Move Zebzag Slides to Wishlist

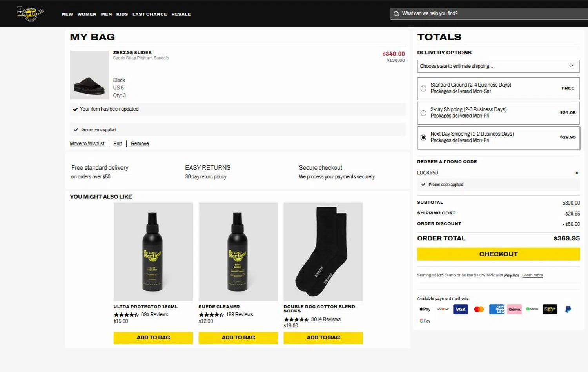pos(87,143)
